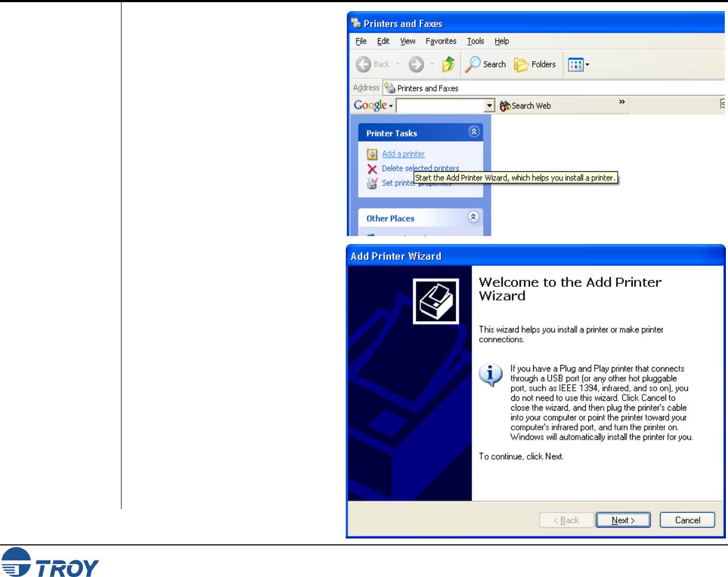The height and width of the screenshot is (577, 728).
Task: Cancel the Add Printer Wizard
Action: pyautogui.click(x=687, y=520)
